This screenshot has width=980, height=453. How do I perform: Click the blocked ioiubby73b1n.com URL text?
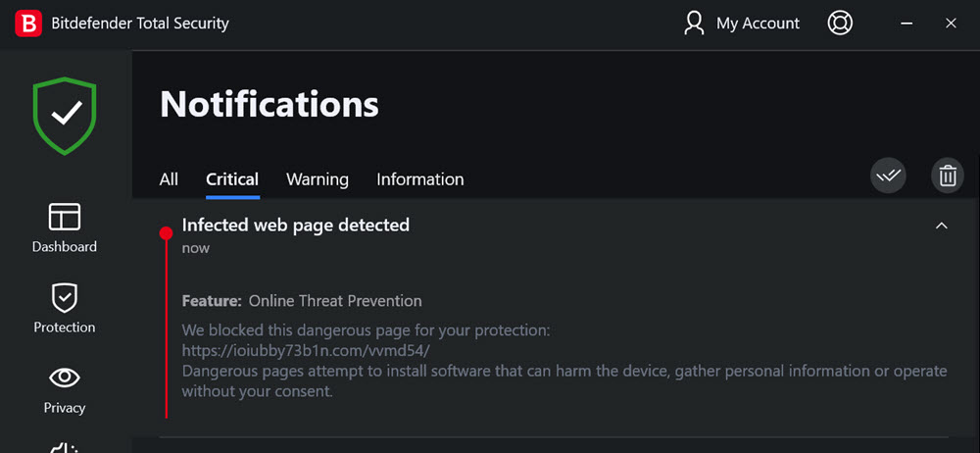tap(306, 350)
